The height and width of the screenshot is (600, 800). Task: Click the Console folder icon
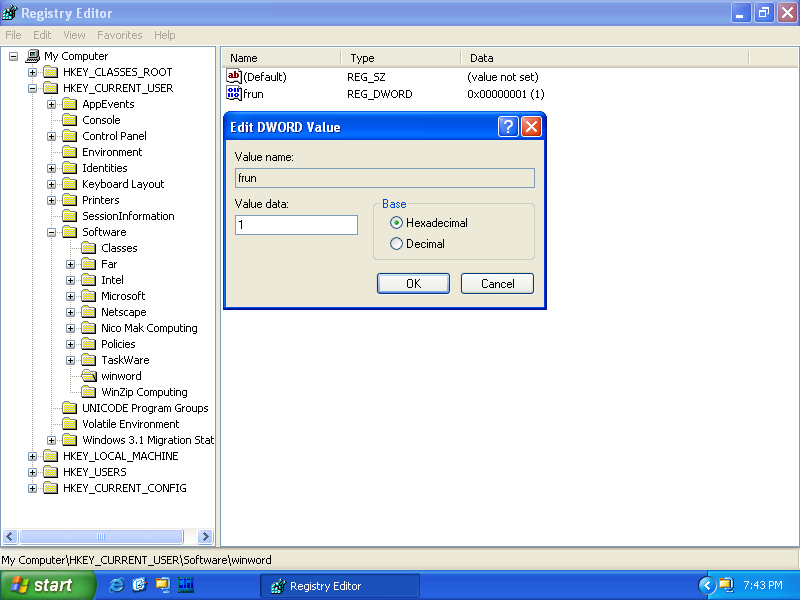click(x=69, y=120)
